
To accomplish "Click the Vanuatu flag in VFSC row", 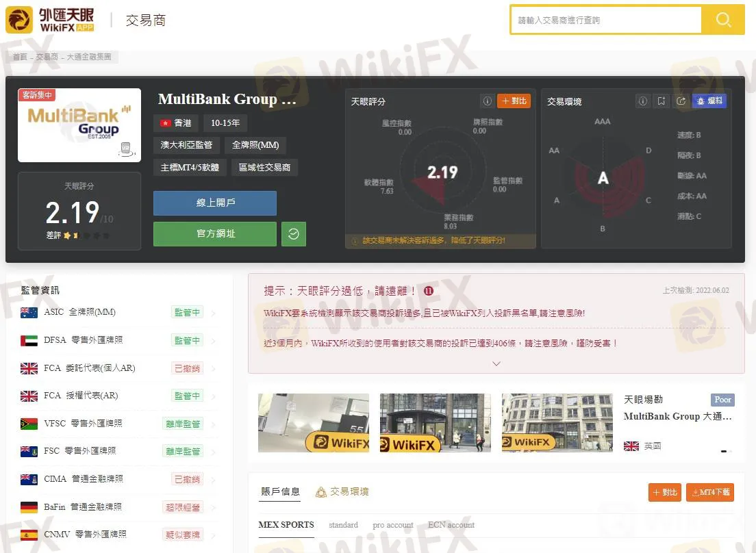I will click(x=29, y=424).
